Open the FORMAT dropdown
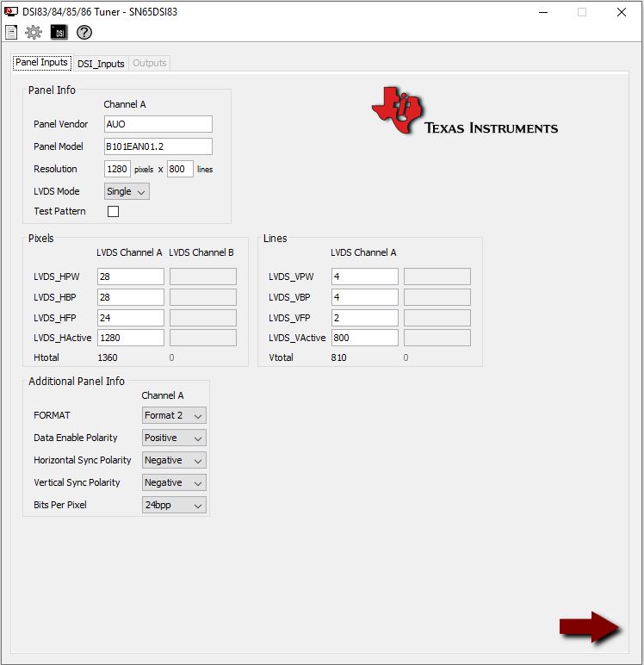Image resolution: width=644 pixels, height=665 pixels. [174, 415]
